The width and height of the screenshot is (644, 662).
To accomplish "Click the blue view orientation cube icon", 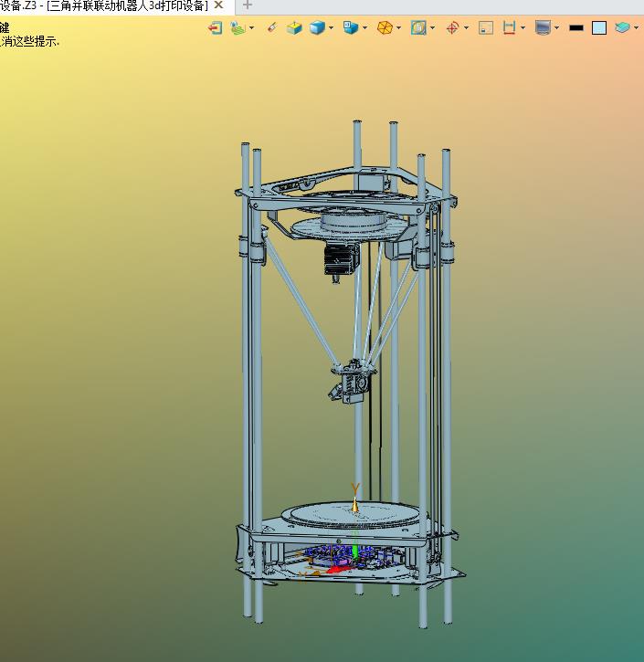I will (x=350, y=27).
